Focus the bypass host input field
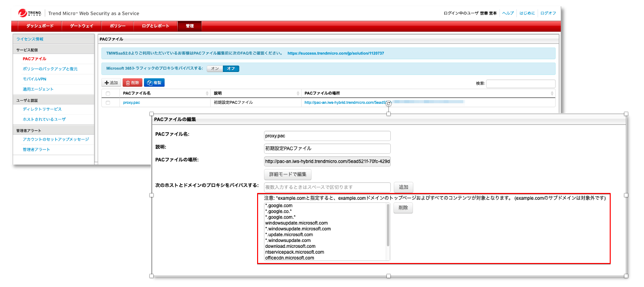Image resolution: width=644 pixels, height=287 pixels. (x=327, y=187)
